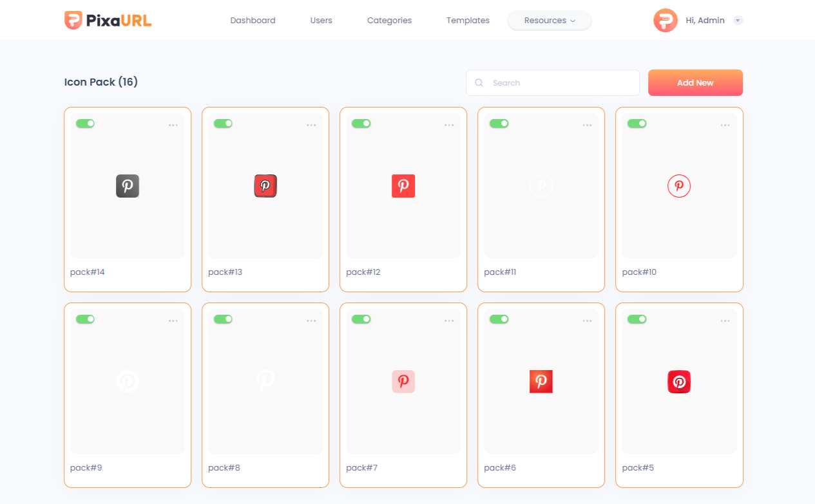Open three-dot options for pack#14
Screen dimensions: 815x504
click(173, 125)
